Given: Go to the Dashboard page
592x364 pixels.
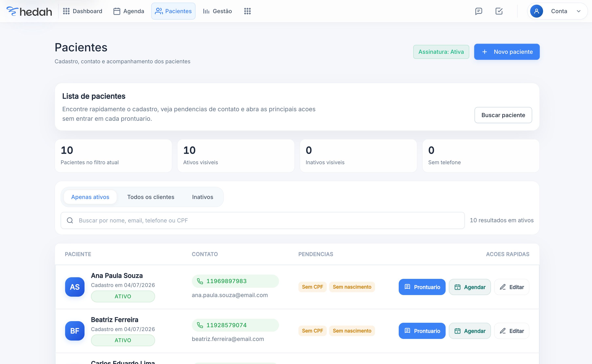Looking at the screenshot, I should click(x=82, y=11).
